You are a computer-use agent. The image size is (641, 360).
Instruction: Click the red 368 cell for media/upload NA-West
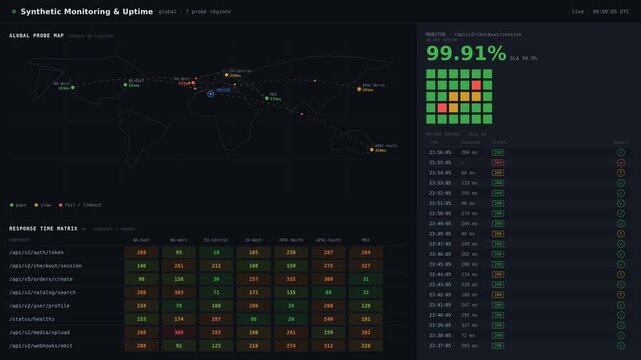[x=179, y=333]
